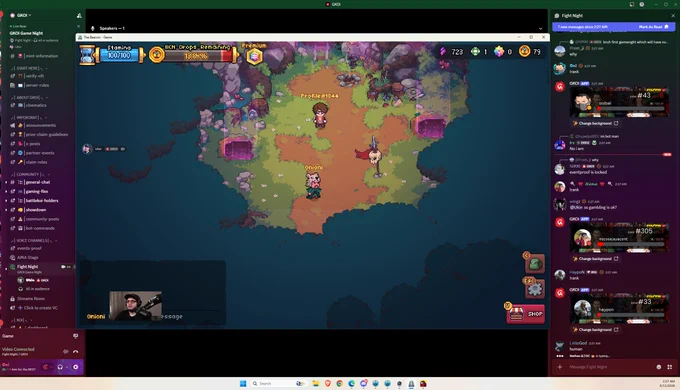Click the plus attach button in the chat box
680x390 pixels.
(560, 367)
